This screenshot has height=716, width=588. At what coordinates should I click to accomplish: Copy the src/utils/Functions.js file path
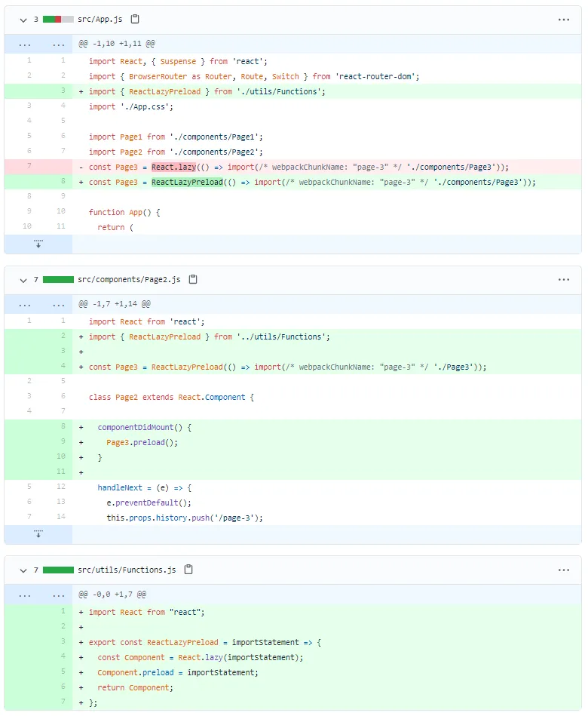pos(188,570)
